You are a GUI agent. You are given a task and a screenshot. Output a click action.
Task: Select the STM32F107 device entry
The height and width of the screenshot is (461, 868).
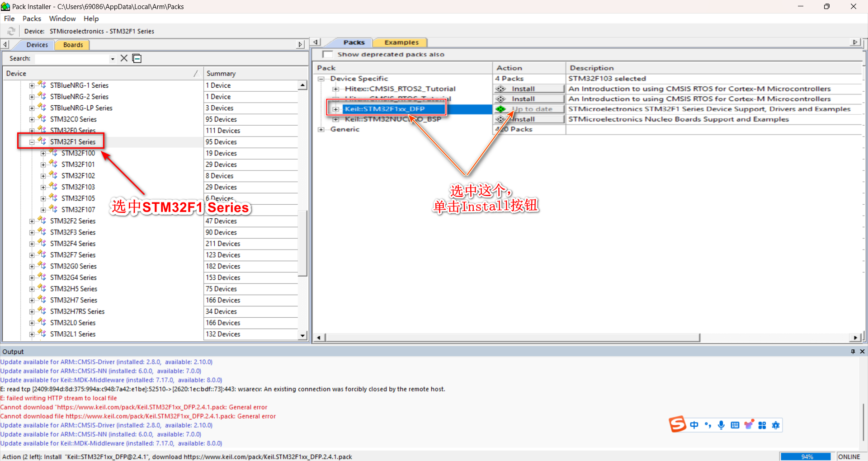point(78,210)
